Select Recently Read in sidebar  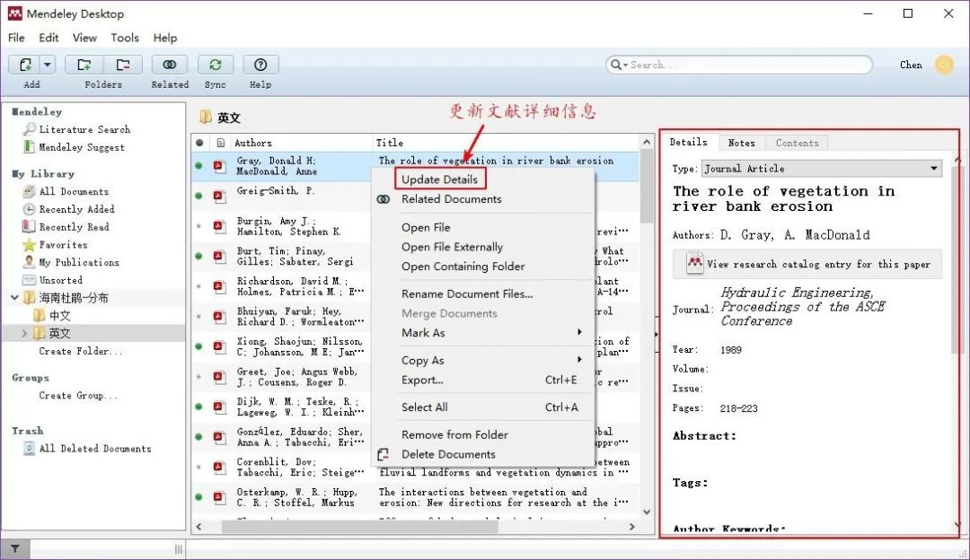[74, 227]
